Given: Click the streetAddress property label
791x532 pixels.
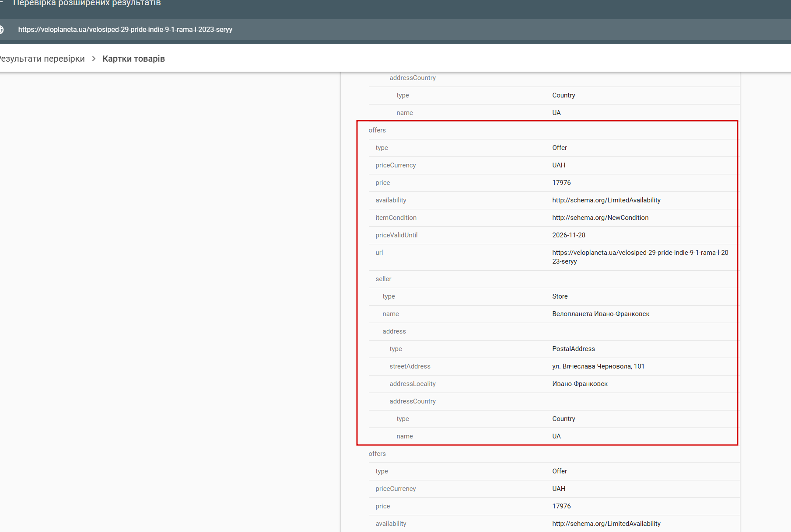Looking at the screenshot, I should click(x=410, y=366).
